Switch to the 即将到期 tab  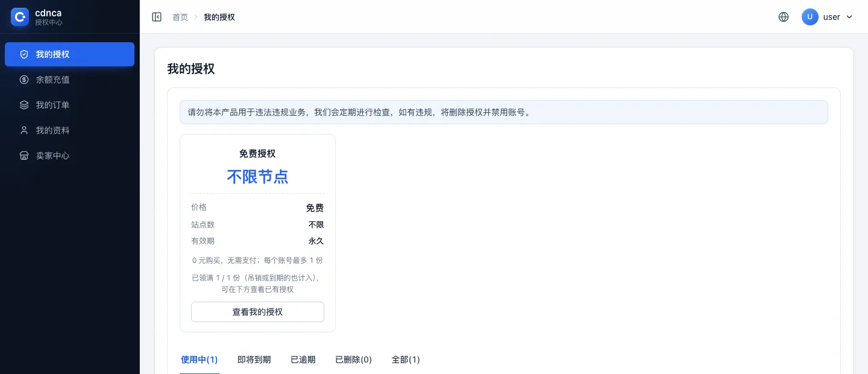pyautogui.click(x=254, y=360)
